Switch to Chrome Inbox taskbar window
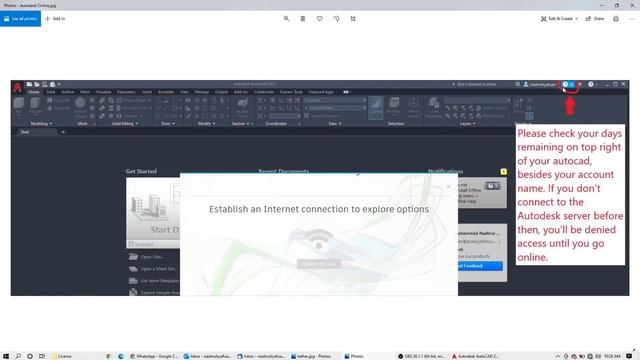Image resolution: width=640 pixels, height=360 pixels. tap(261, 356)
